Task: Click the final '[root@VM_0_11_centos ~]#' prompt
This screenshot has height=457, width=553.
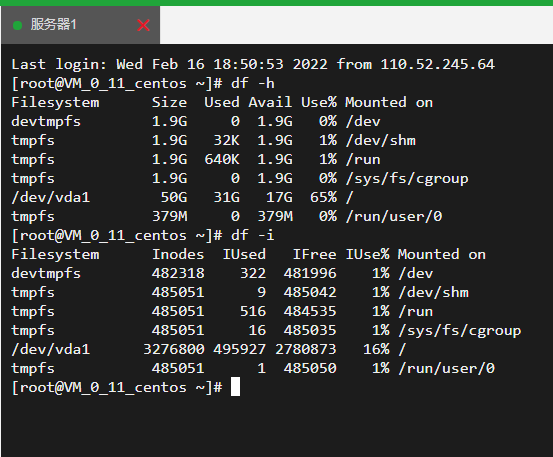Action: 117,388
